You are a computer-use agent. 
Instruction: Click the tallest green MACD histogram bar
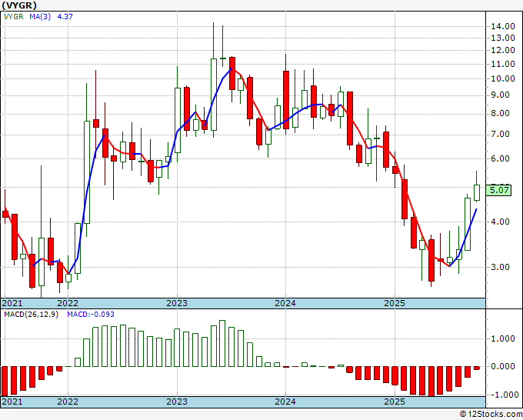[222, 343]
